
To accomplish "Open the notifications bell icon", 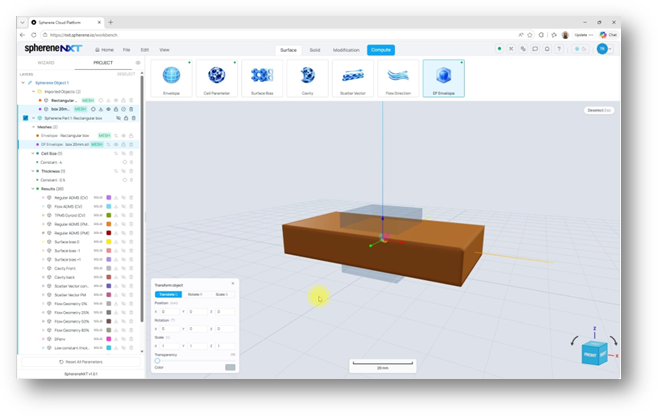I will 547,49.
